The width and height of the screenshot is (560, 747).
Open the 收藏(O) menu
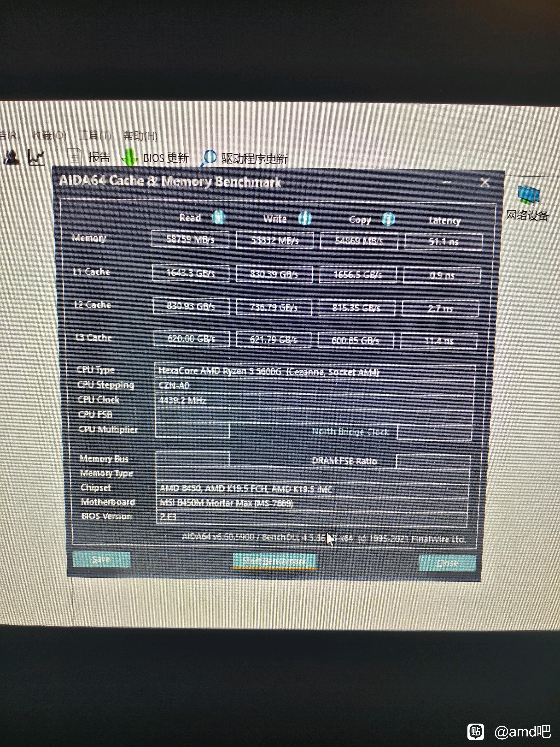coord(49,136)
